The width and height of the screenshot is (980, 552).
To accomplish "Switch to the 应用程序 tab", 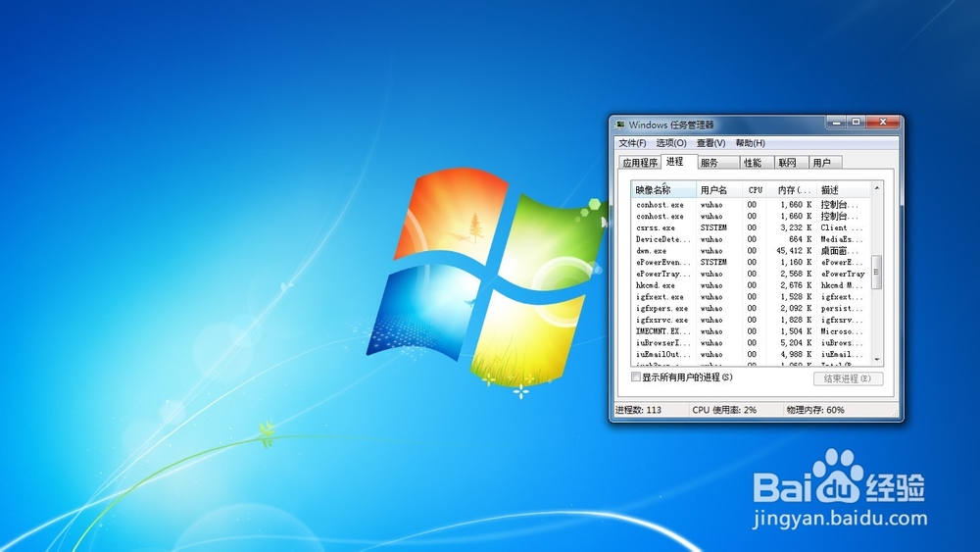I will coord(640,163).
